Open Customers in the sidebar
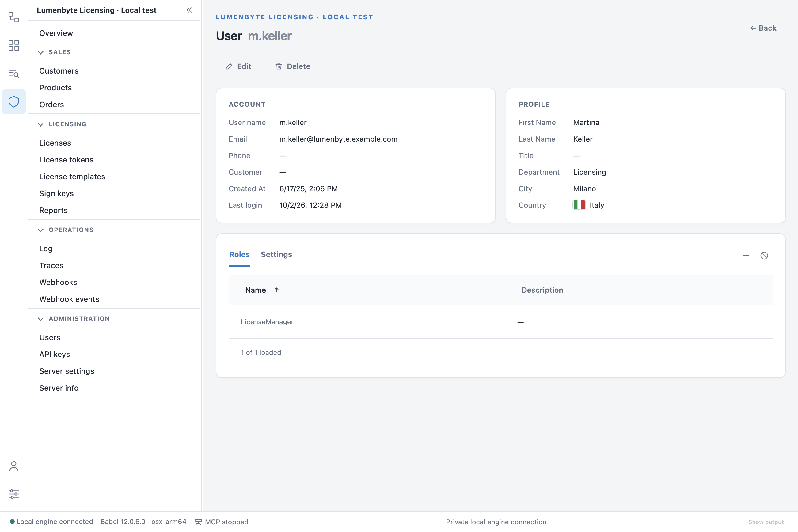798x532 pixels. point(59,71)
